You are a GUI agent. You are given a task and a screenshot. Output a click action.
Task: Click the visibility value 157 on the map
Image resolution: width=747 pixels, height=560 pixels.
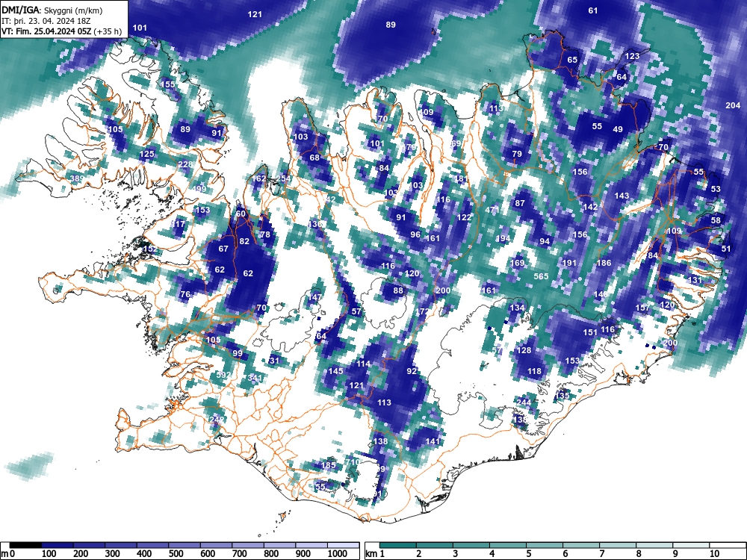click(x=642, y=308)
